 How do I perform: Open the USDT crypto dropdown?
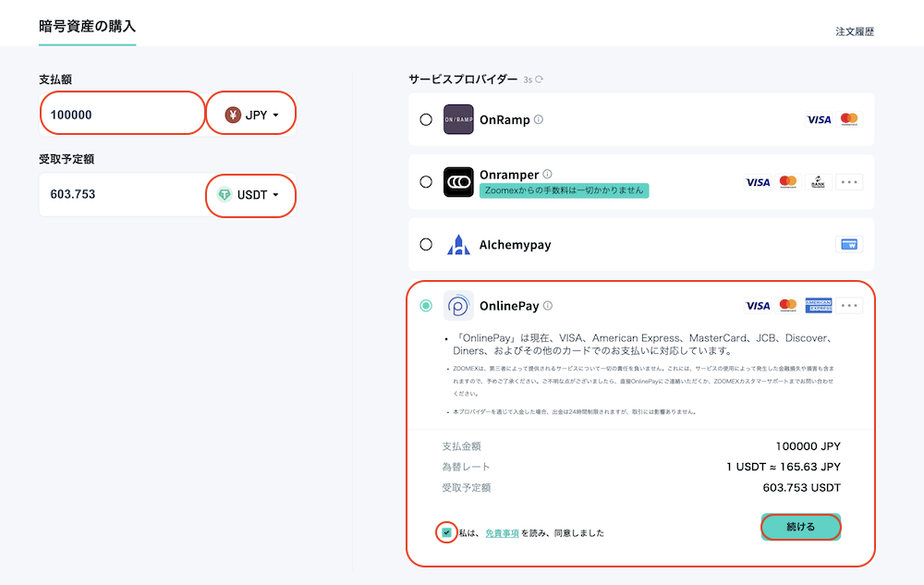point(251,195)
